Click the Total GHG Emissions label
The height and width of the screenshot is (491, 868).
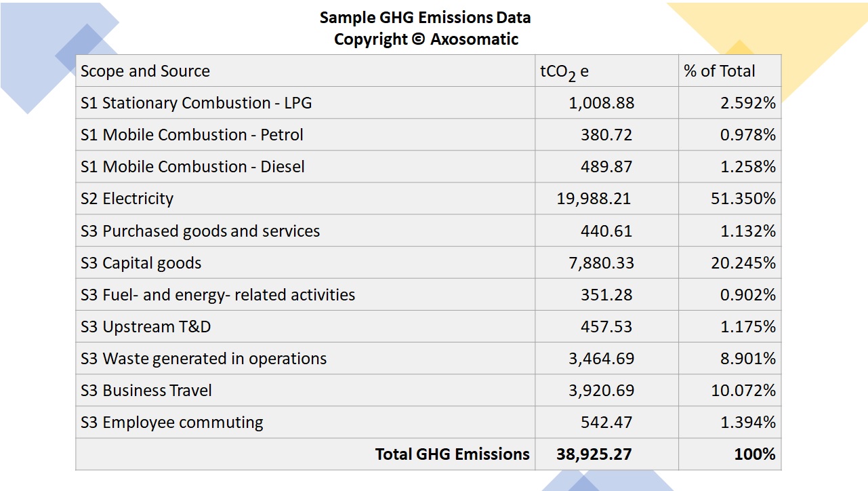pos(453,454)
